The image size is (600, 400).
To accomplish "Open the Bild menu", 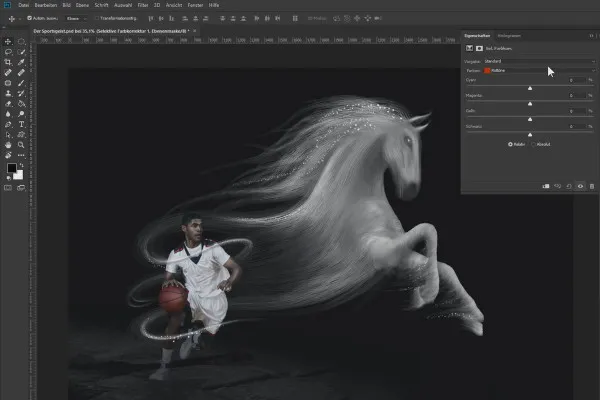I will point(67,5).
